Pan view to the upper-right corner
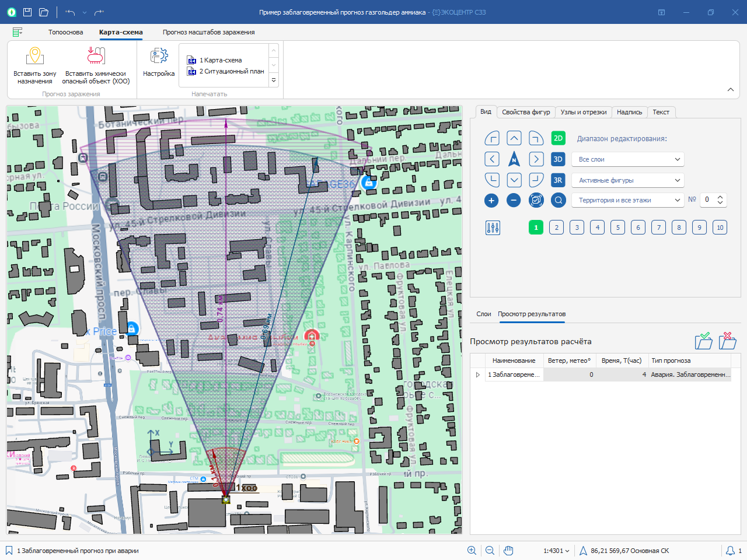This screenshot has width=747, height=560. pyautogui.click(x=536, y=138)
